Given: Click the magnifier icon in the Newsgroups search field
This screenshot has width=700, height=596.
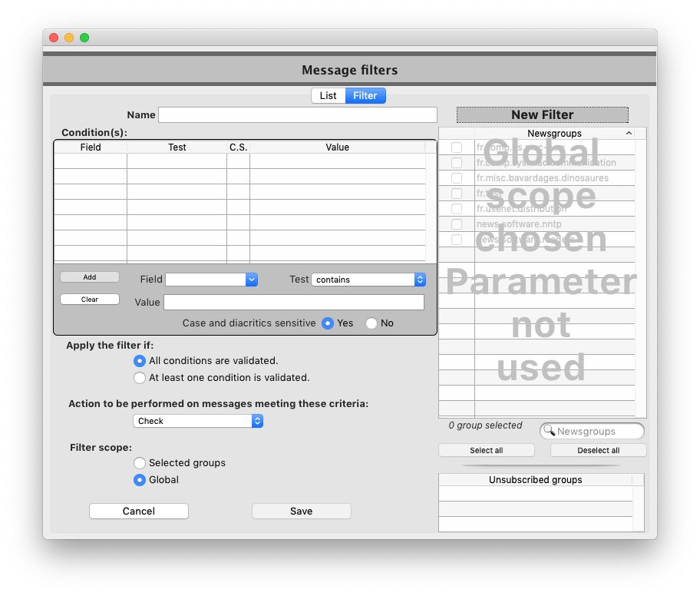Looking at the screenshot, I should coord(550,431).
